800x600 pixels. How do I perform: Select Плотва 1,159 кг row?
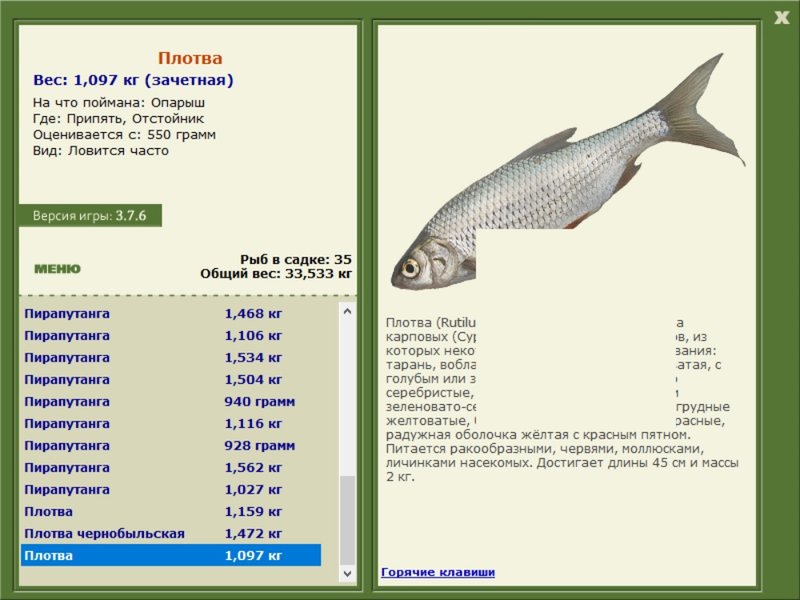pyautogui.click(x=171, y=511)
